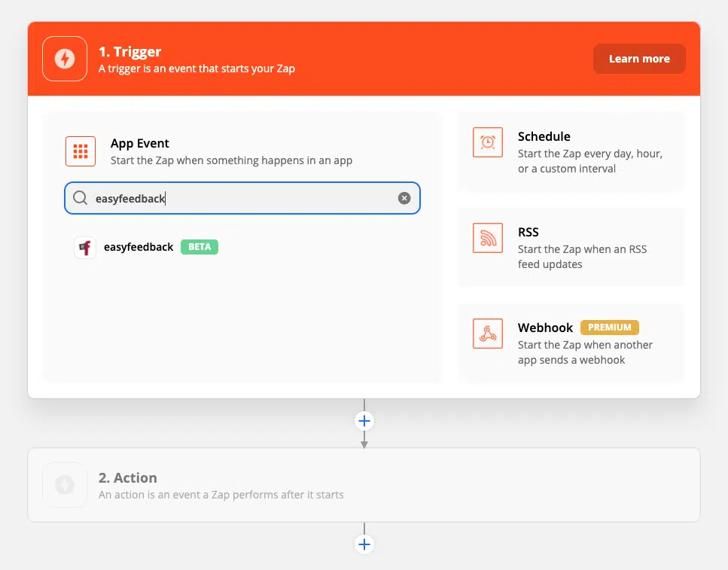Image resolution: width=728 pixels, height=570 pixels.
Task: Open the Learn more button
Action: point(639,59)
